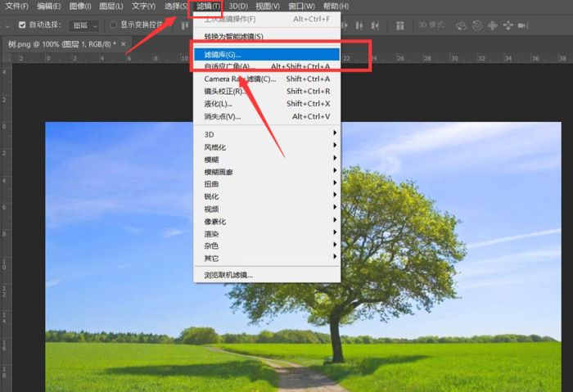
Task: Open Camera Raw 滤镜(C)... entry
Action: coord(267,79)
